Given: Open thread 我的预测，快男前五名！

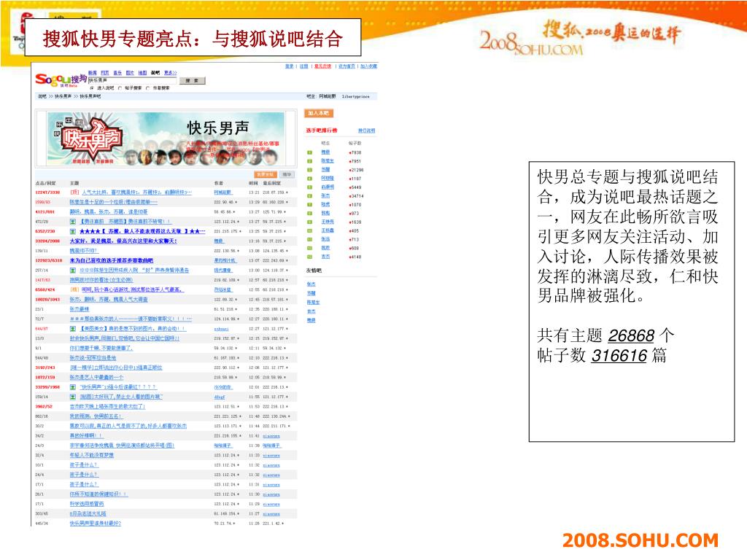Looking at the screenshot, I should [x=96, y=416].
